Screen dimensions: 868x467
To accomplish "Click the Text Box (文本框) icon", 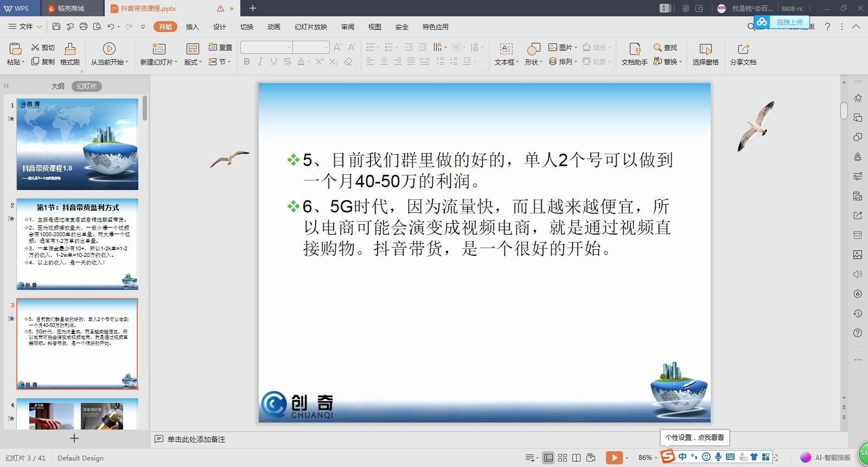I will 506,49.
